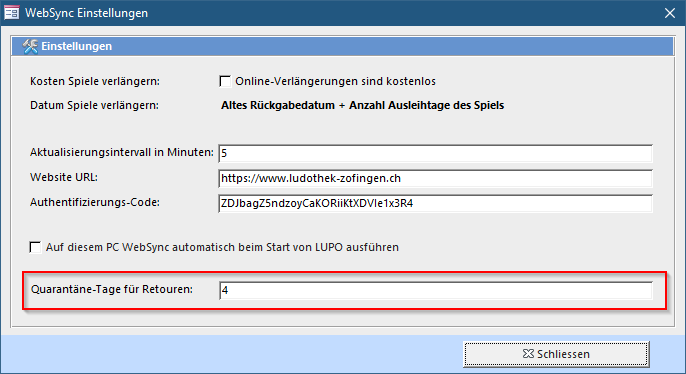686x374 pixels.
Task: Click the Datum Spiele verlängern label
Action: coord(94,105)
